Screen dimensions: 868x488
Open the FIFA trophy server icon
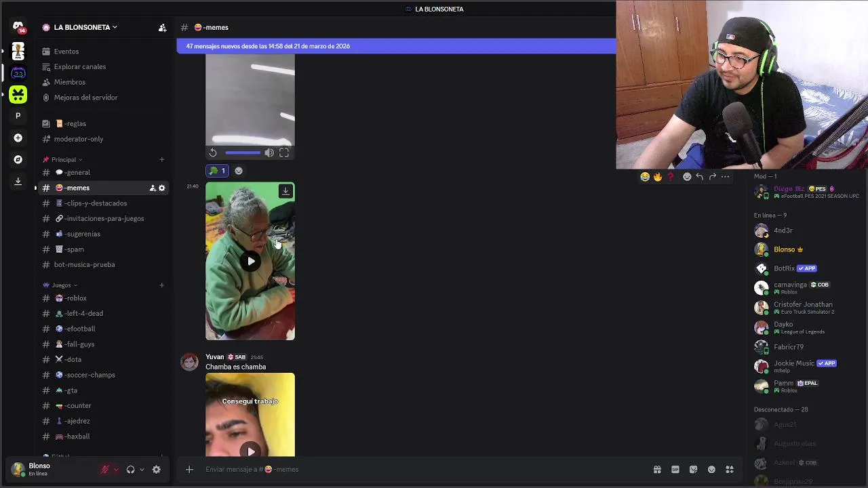pos(18,52)
